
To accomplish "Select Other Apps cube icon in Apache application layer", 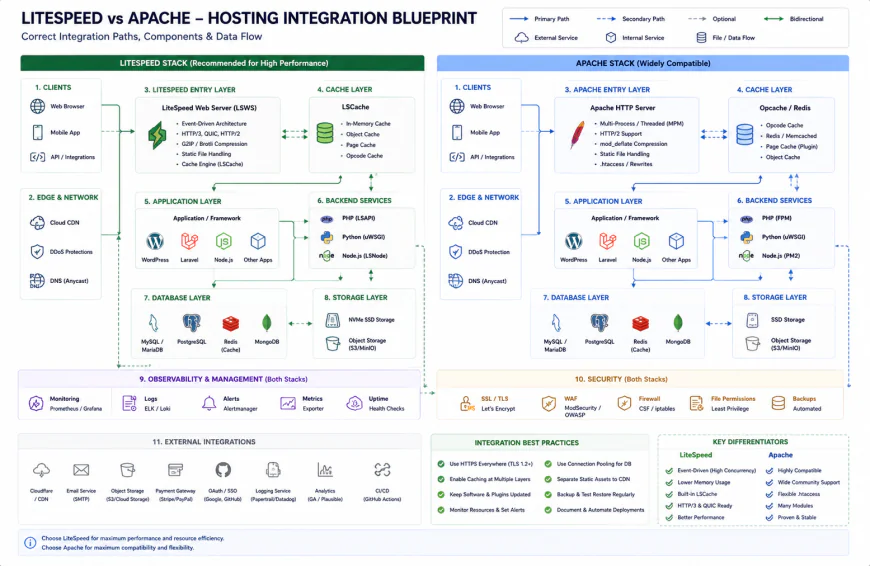I will 676,241.
